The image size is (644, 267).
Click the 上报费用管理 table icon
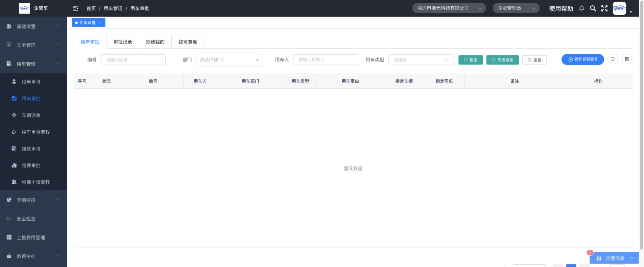9,237
